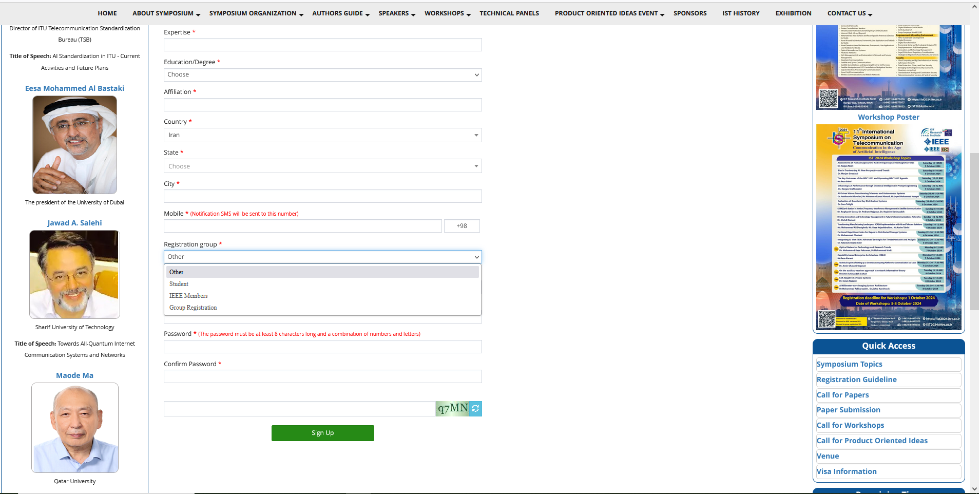980x494 pixels.
Task: Open Education/Degree dropdown
Action: pos(323,74)
